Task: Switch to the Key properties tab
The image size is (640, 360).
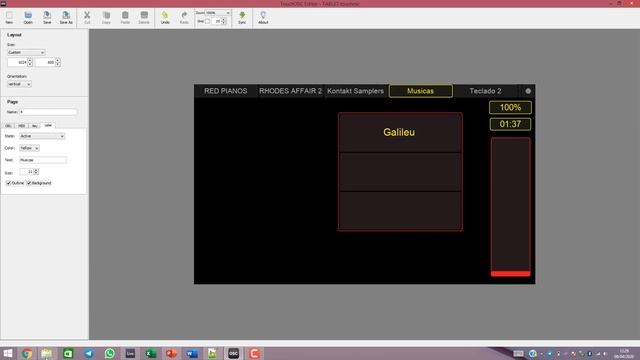Action: (35, 126)
